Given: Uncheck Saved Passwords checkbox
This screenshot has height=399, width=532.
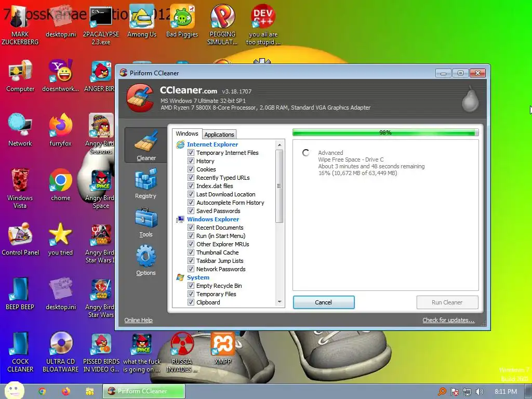Looking at the screenshot, I should pos(191,211).
